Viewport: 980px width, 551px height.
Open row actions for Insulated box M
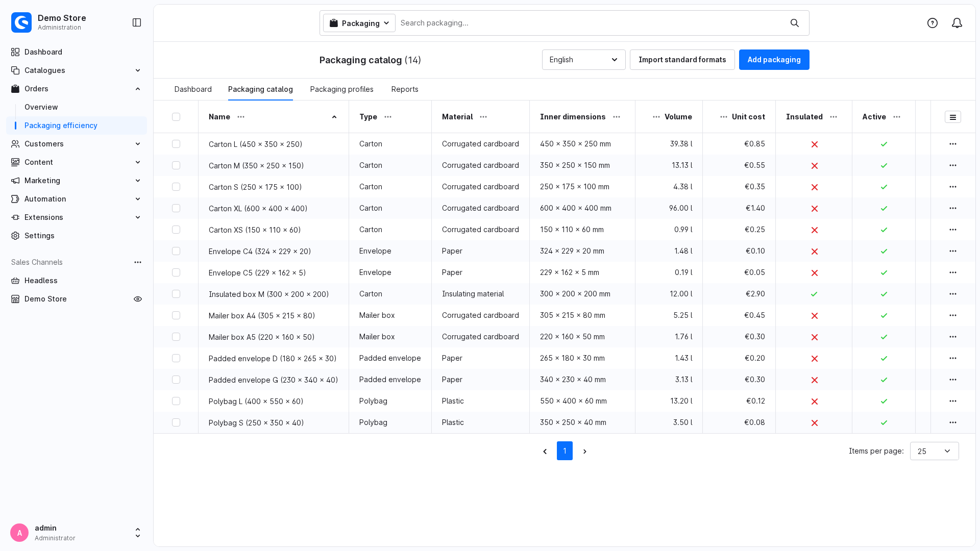[x=953, y=294]
